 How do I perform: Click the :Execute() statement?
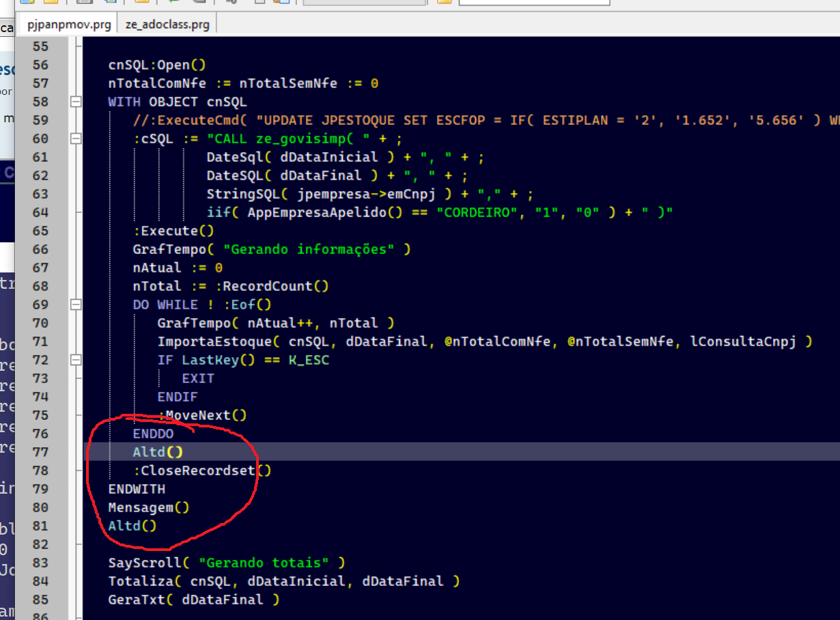click(x=173, y=231)
